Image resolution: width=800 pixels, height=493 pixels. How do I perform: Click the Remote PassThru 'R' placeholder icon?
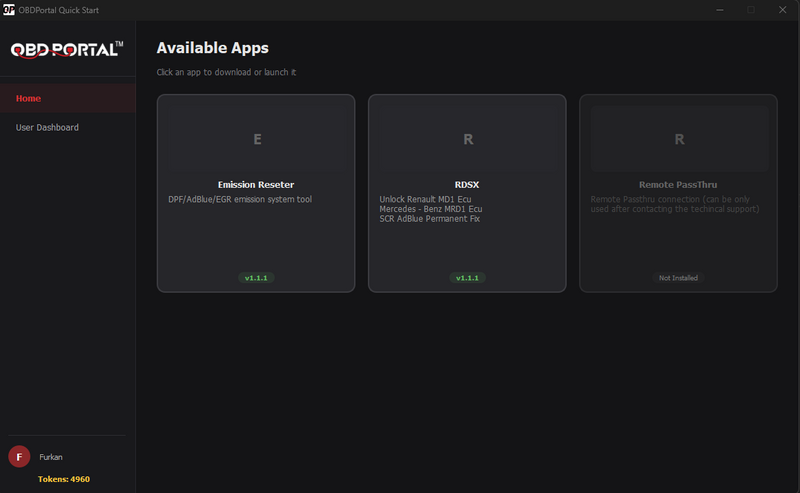[x=679, y=139]
